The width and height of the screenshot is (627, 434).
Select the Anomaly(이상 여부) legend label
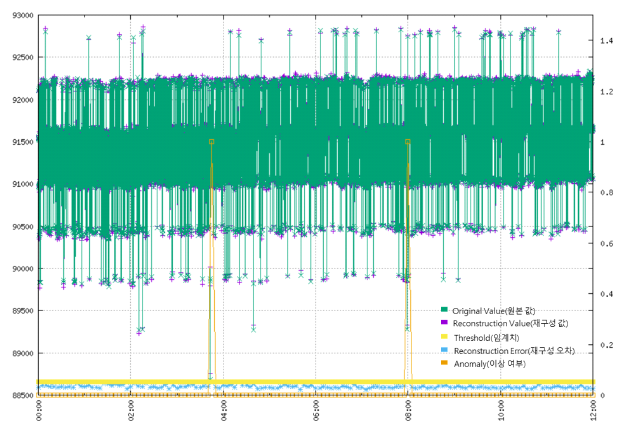coord(490,363)
